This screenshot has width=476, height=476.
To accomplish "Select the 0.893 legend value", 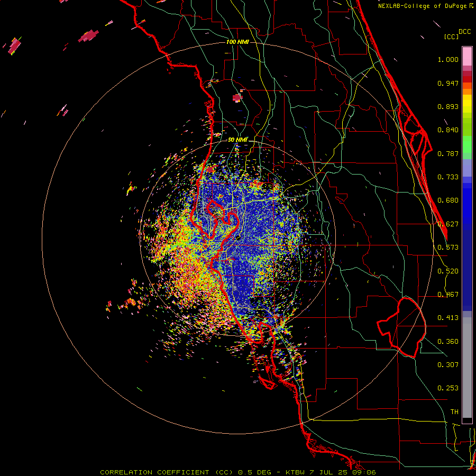I will pos(448,106).
